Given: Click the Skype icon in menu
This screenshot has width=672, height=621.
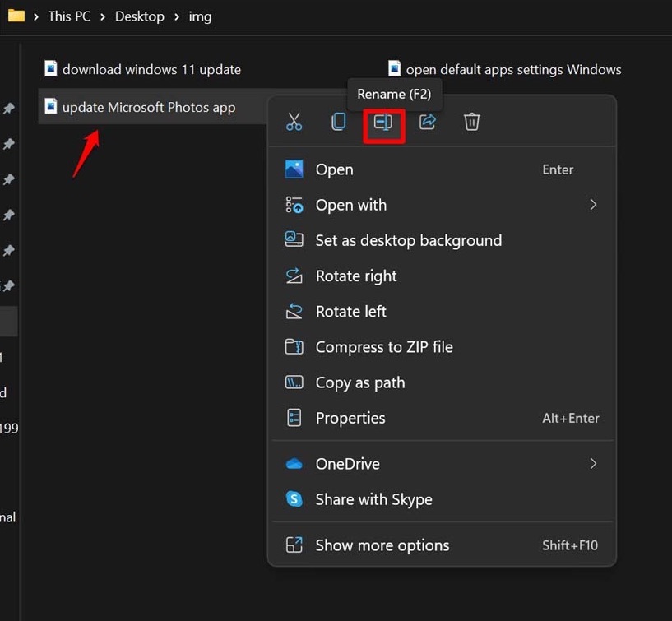Looking at the screenshot, I should [294, 499].
